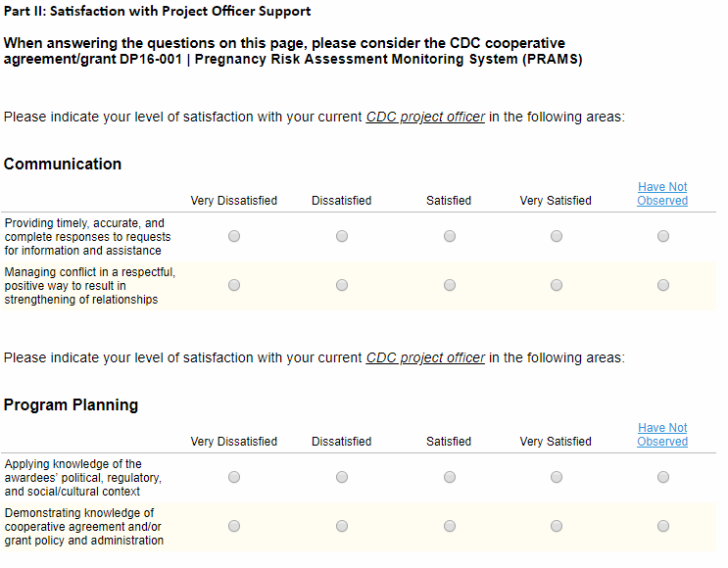This screenshot has width=728, height=568.
Task: Open Have Not Observed link in Program Planning header
Action: [662, 435]
